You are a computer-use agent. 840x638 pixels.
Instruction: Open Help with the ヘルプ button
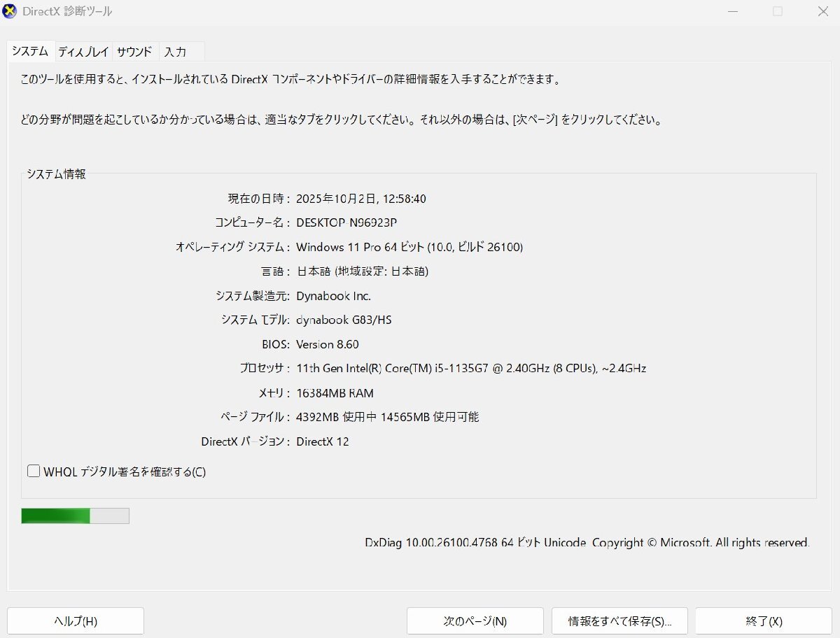[75, 621]
